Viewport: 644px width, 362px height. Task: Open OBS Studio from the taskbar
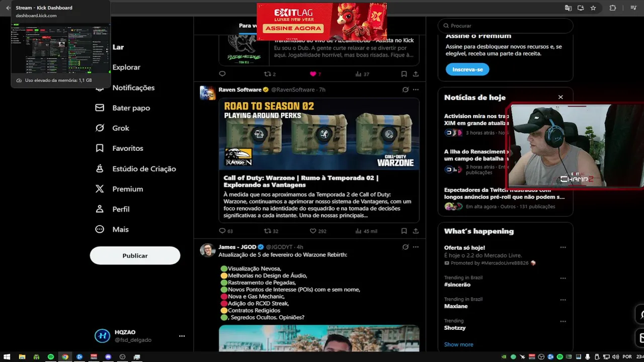pos(122,356)
